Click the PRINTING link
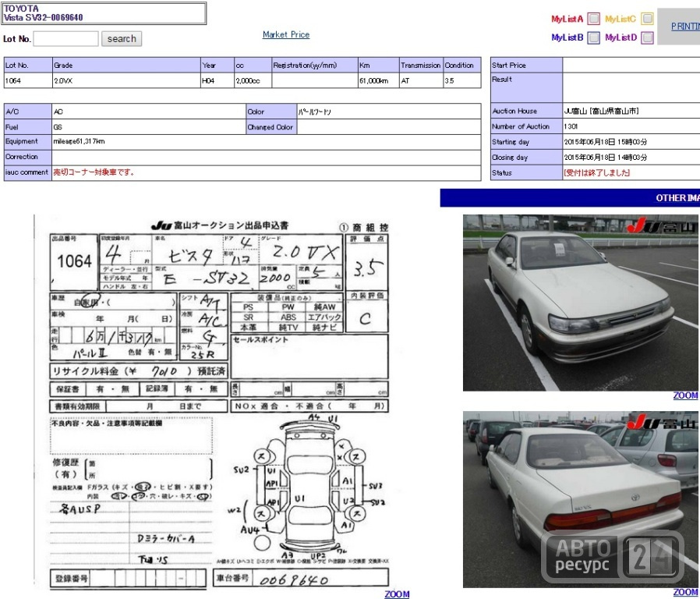This screenshot has height=599, width=700. click(685, 27)
